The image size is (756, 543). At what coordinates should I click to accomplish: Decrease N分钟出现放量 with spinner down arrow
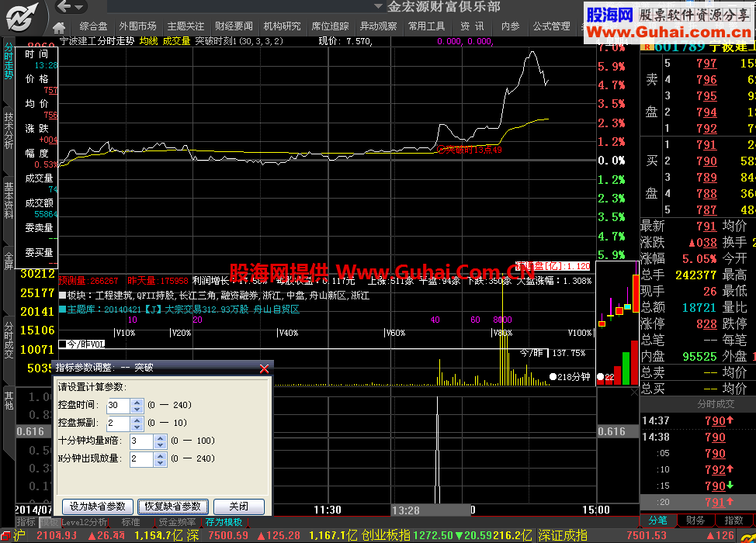[161, 462]
